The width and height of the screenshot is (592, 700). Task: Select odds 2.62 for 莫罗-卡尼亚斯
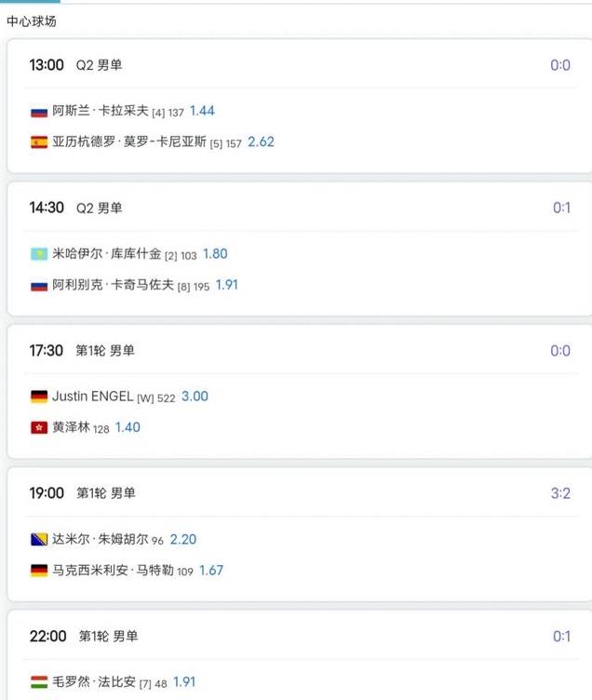[x=261, y=142]
